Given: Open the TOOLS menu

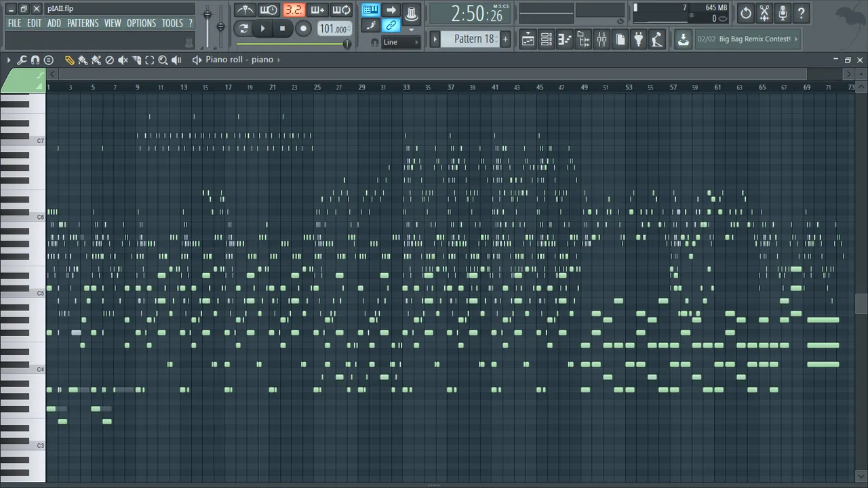Looking at the screenshot, I should (172, 23).
